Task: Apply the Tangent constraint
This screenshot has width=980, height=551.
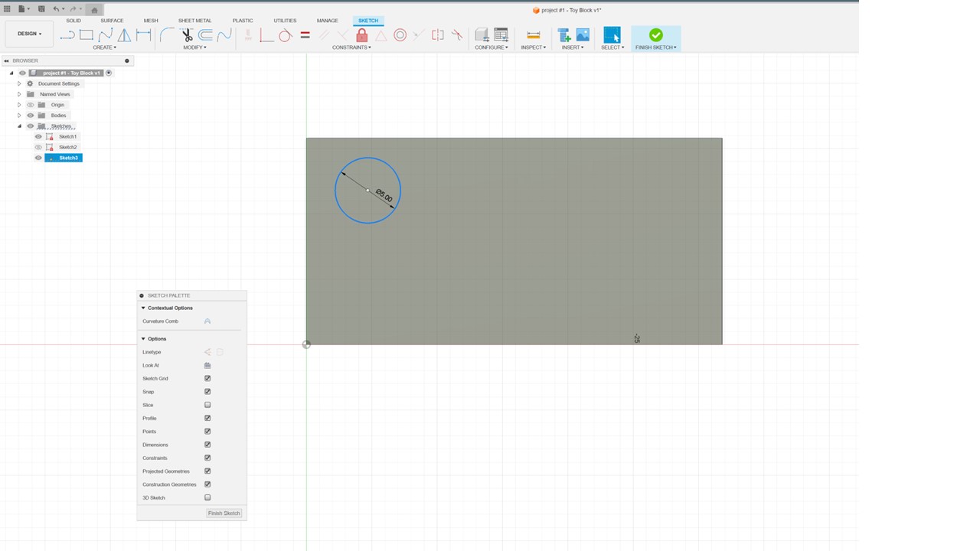Action: 285,35
